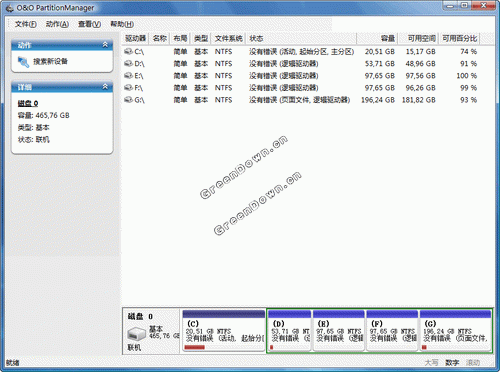Click the 96,26 GB free space cell
500x372 pixels.
pos(420,88)
